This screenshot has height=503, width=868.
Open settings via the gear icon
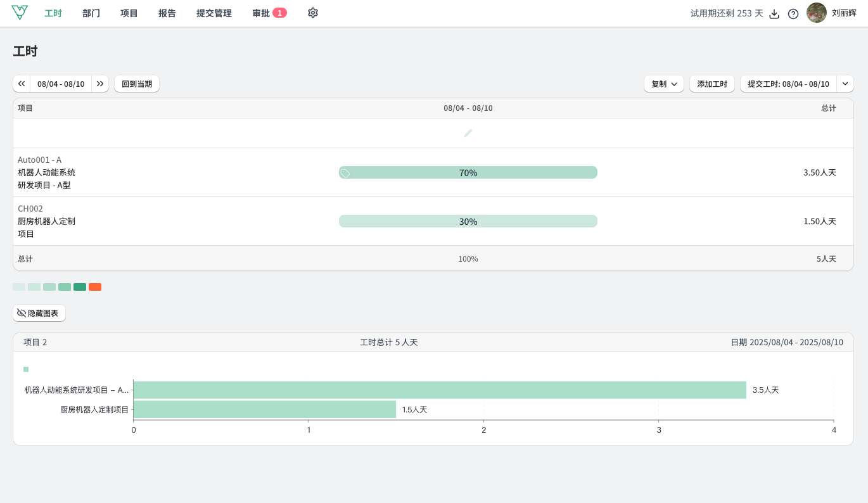[x=312, y=13]
